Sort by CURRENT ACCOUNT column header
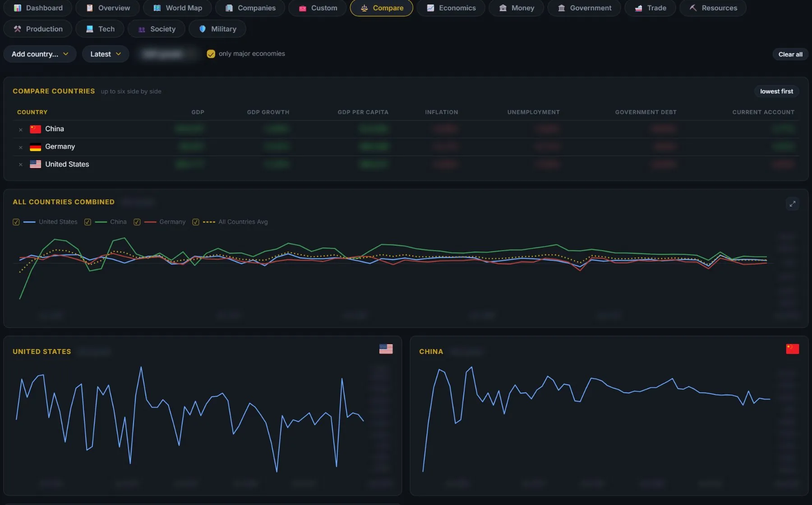Screen dimensions: 812x505 pyautogui.click(x=763, y=112)
